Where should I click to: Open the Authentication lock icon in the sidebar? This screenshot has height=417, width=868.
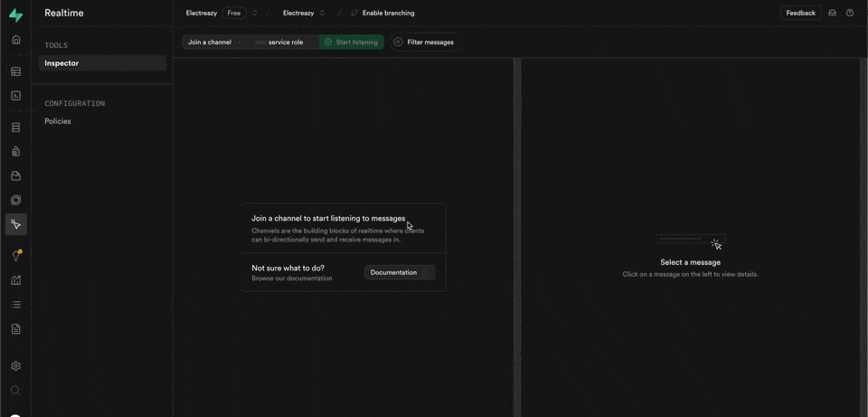point(16,151)
